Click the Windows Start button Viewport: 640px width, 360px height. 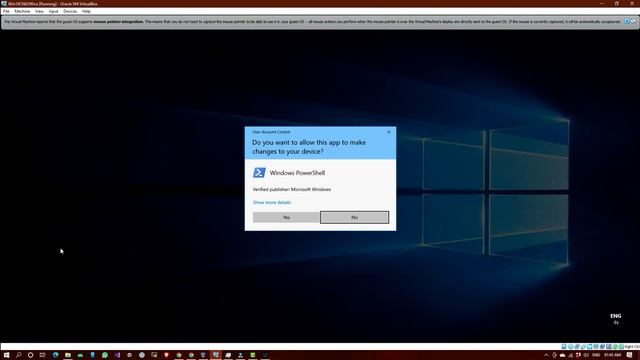pos(6,355)
